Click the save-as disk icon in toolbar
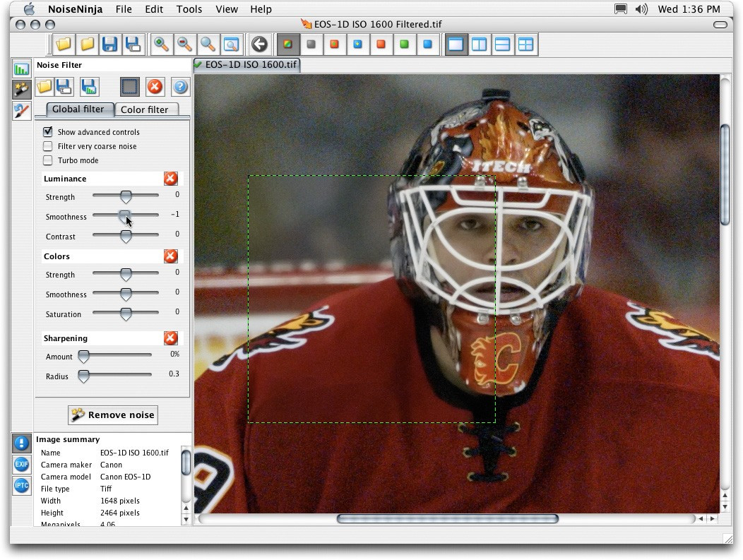The width and height of the screenshot is (743, 560). pos(133,44)
